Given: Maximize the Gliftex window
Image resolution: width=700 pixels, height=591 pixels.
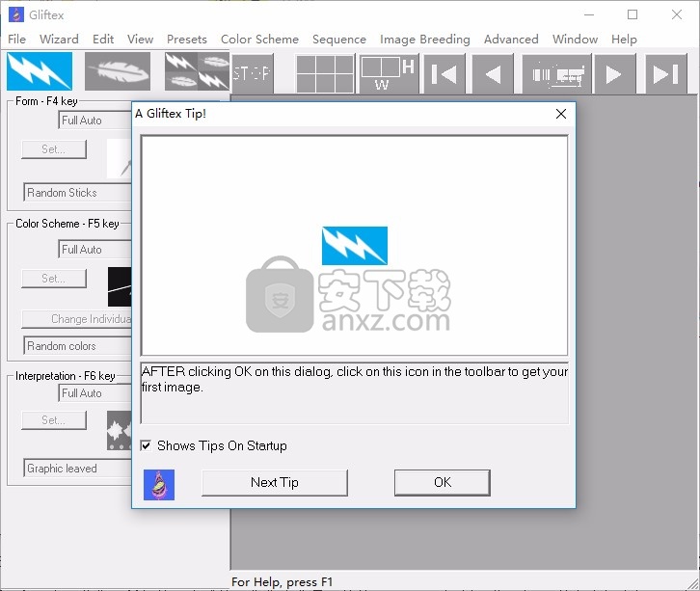Looking at the screenshot, I should point(633,14).
